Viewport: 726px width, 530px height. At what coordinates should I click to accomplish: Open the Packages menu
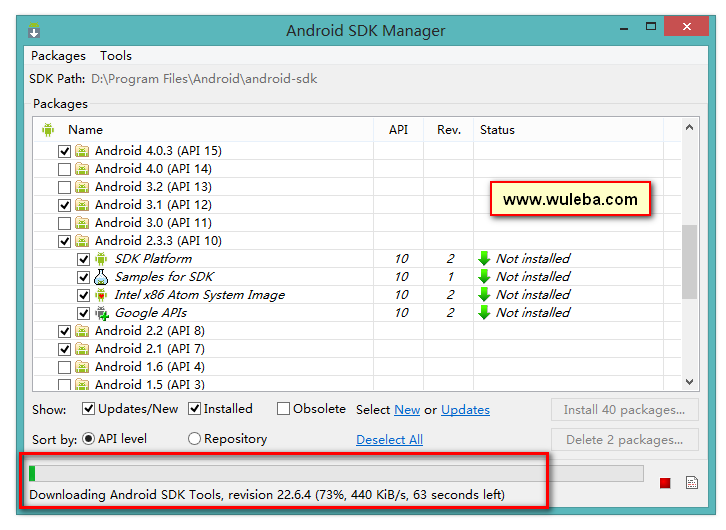pyautogui.click(x=58, y=56)
